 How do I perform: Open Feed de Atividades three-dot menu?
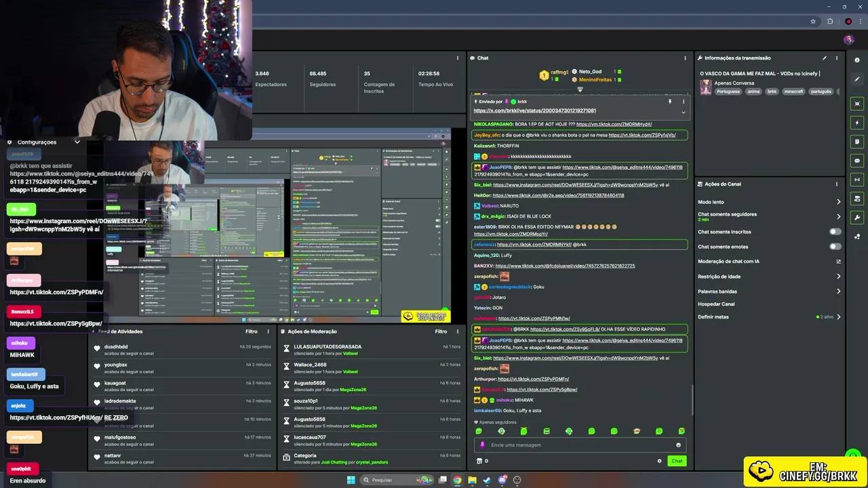pos(269,331)
